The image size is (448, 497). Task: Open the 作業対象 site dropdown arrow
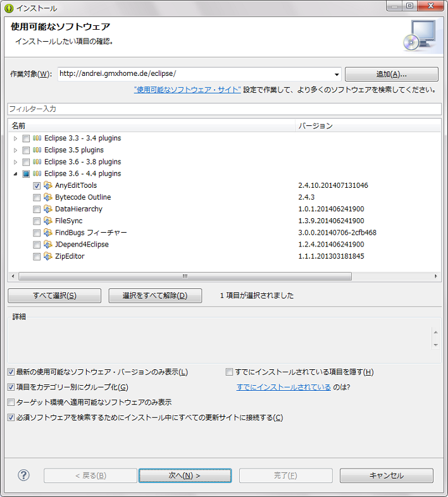pyautogui.click(x=337, y=75)
